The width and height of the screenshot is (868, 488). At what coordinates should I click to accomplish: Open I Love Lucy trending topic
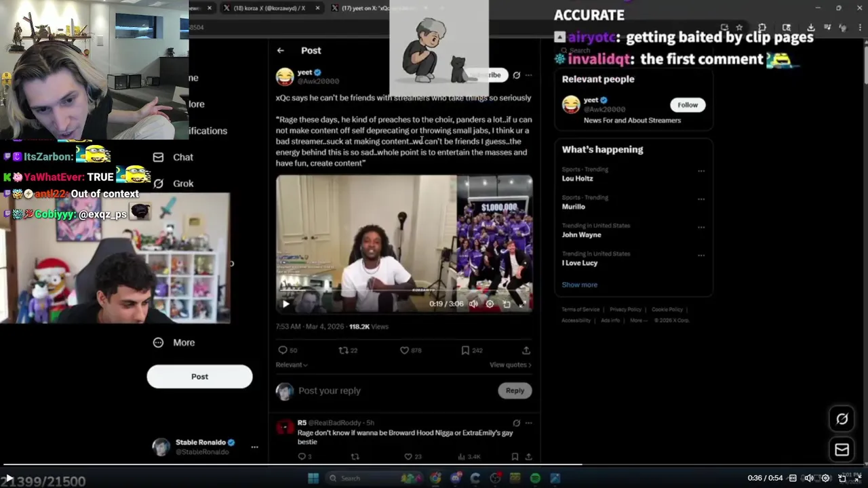coord(580,263)
